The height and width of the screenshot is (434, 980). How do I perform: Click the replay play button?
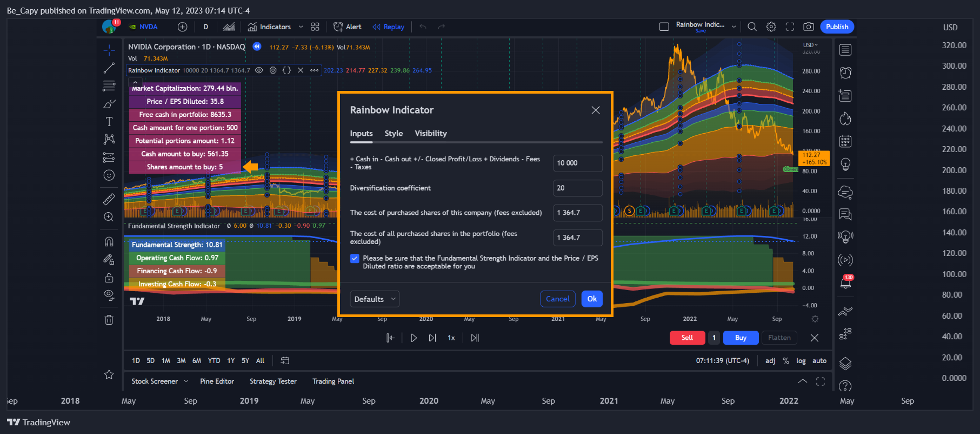(414, 338)
